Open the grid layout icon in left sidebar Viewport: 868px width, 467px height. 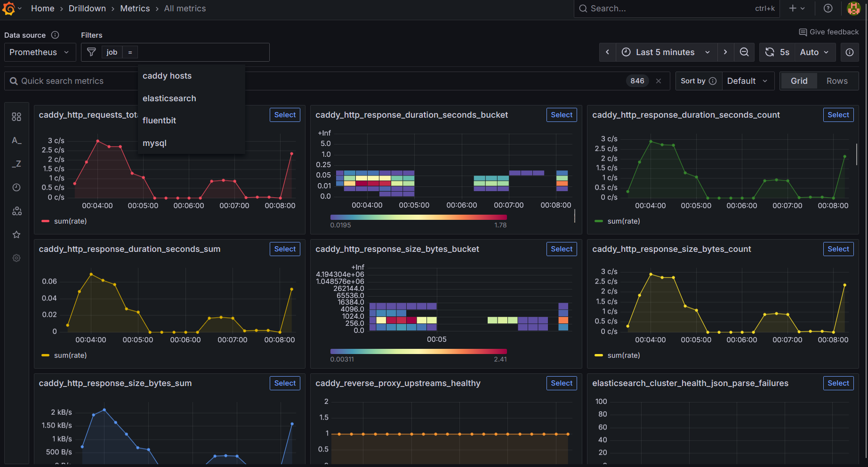(16, 116)
